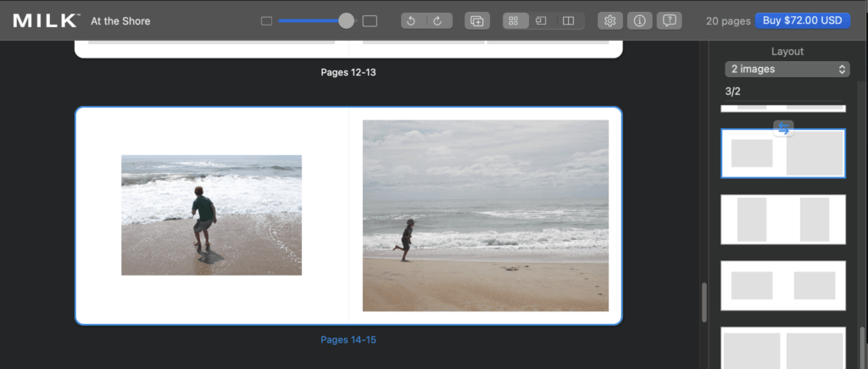868x369 pixels.
Task: Switch to two-page spread view
Action: [568, 21]
